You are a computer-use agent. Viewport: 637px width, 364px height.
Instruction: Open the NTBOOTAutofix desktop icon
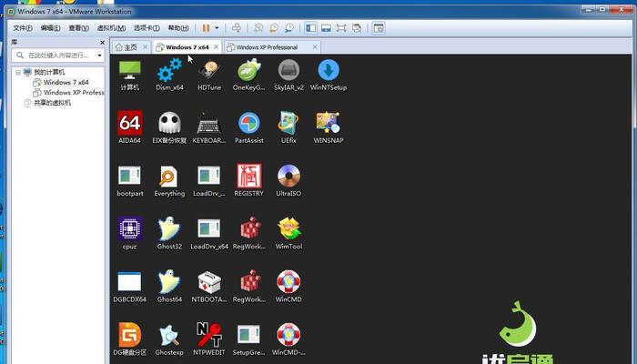(x=209, y=287)
